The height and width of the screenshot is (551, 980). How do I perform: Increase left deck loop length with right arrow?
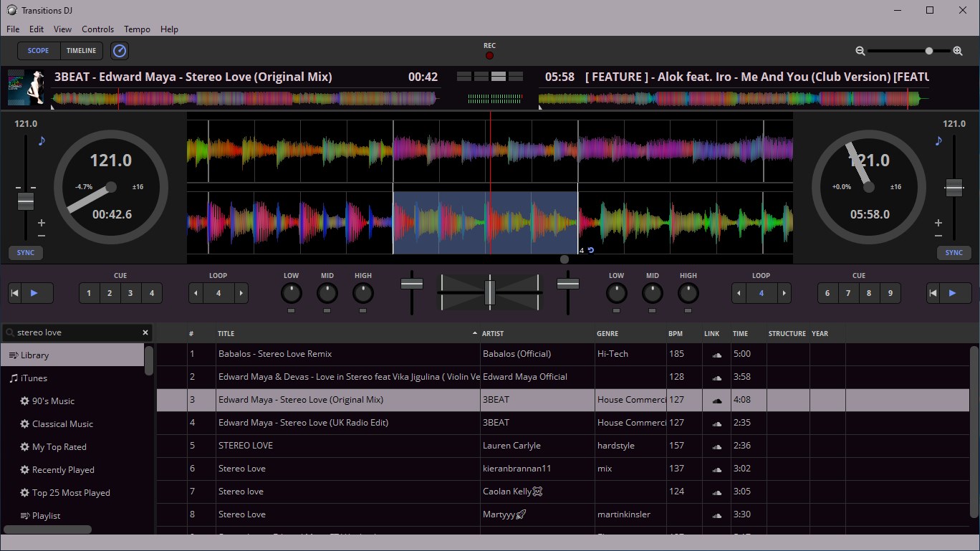(x=241, y=292)
